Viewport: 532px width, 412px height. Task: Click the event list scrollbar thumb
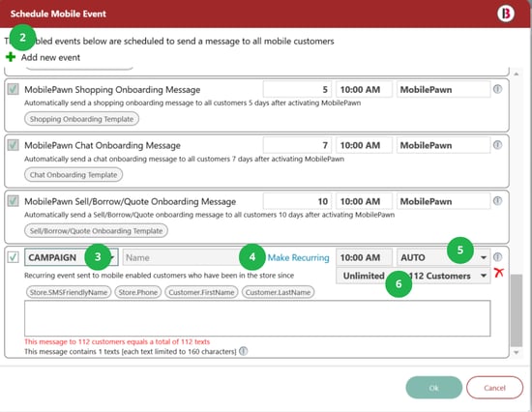pyautogui.click(x=517, y=310)
